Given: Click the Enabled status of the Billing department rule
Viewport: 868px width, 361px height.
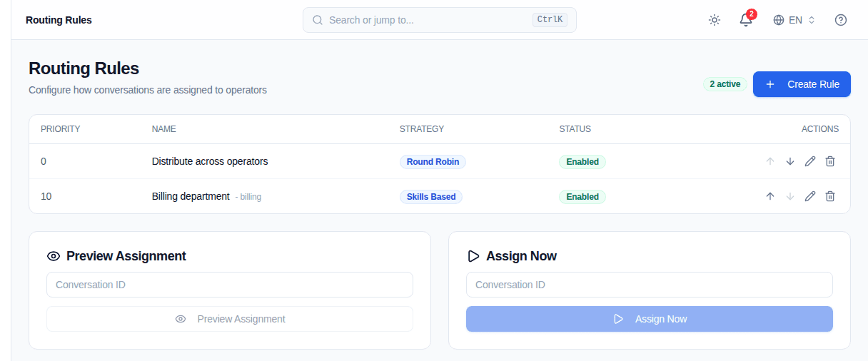Looking at the screenshot, I should (582, 197).
